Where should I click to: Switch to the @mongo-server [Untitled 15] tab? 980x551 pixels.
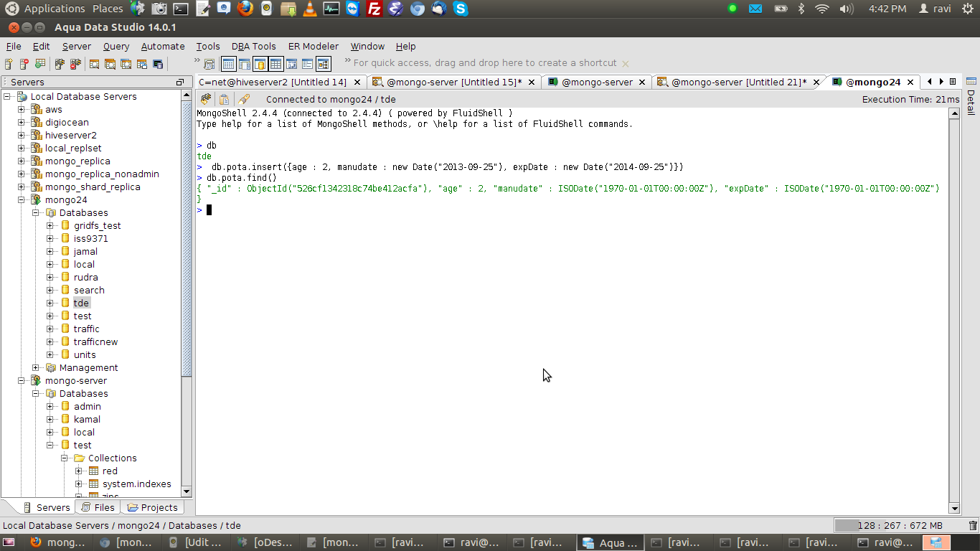tap(454, 83)
